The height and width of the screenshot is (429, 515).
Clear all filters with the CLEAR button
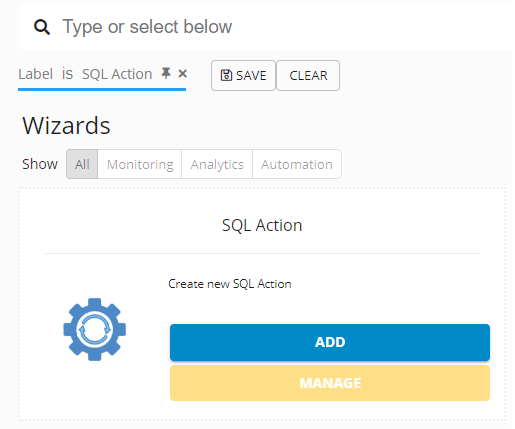coord(308,75)
